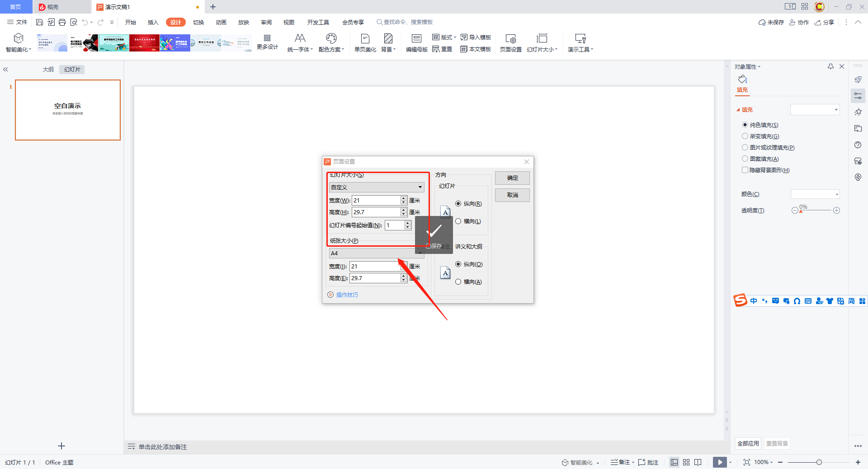Image resolution: width=868 pixels, height=469 pixels.
Task: Open Layout (版式) dropdown
Action: (444, 37)
